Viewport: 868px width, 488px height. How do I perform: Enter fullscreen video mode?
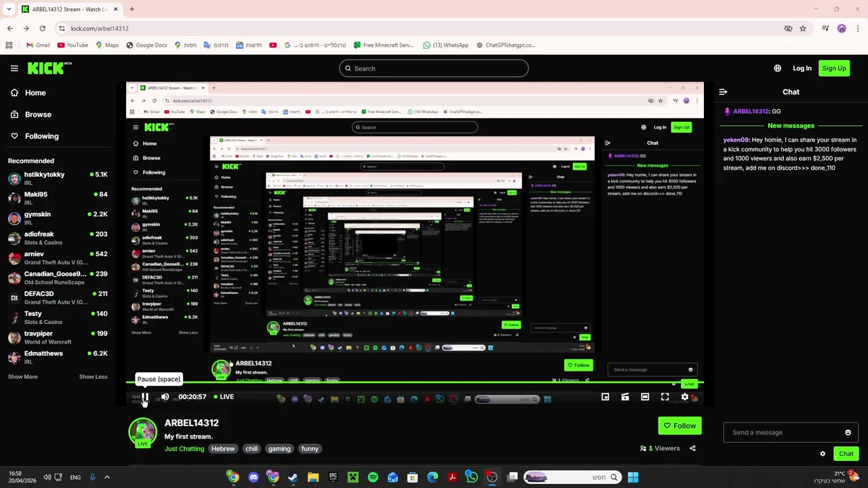(x=665, y=397)
